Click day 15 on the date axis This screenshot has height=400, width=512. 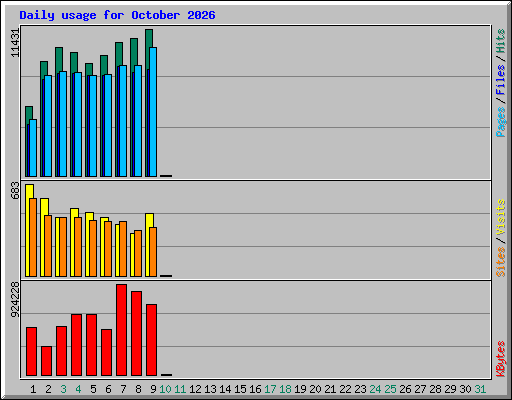click(240, 389)
